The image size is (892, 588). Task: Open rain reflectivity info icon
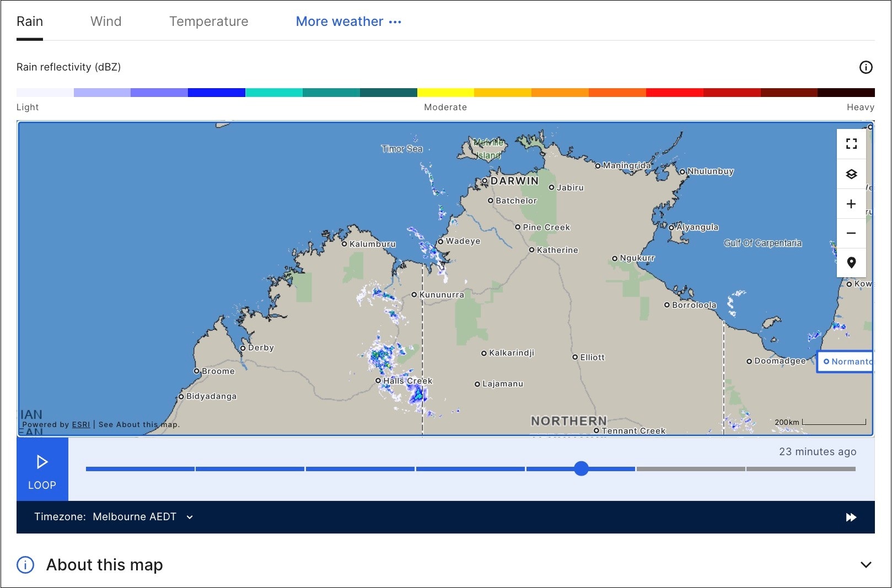click(x=866, y=67)
